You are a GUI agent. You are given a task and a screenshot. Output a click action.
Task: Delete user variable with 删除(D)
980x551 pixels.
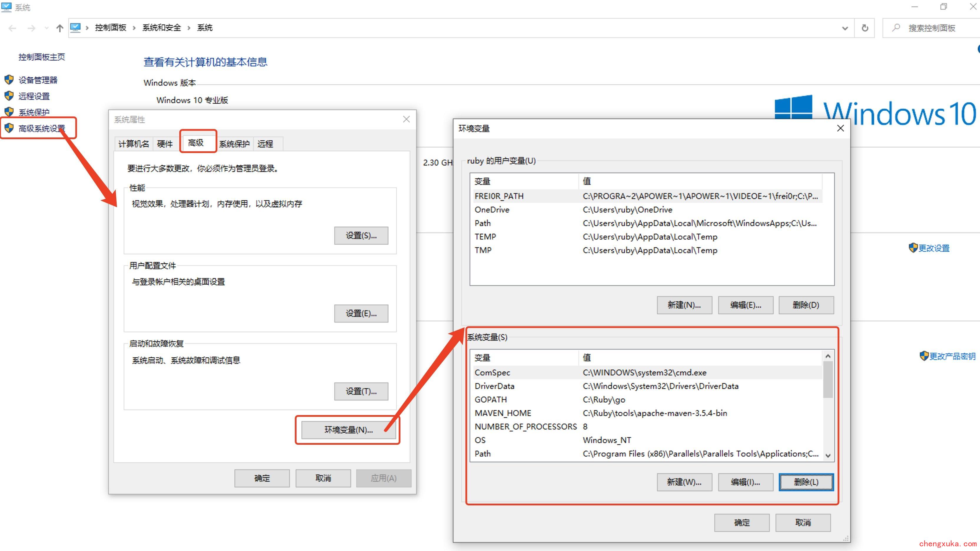(806, 305)
